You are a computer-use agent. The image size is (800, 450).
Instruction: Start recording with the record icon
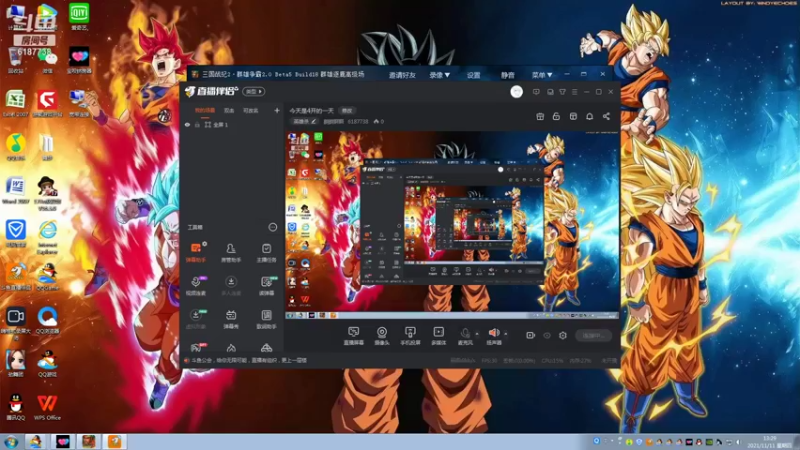tap(531, 335)
